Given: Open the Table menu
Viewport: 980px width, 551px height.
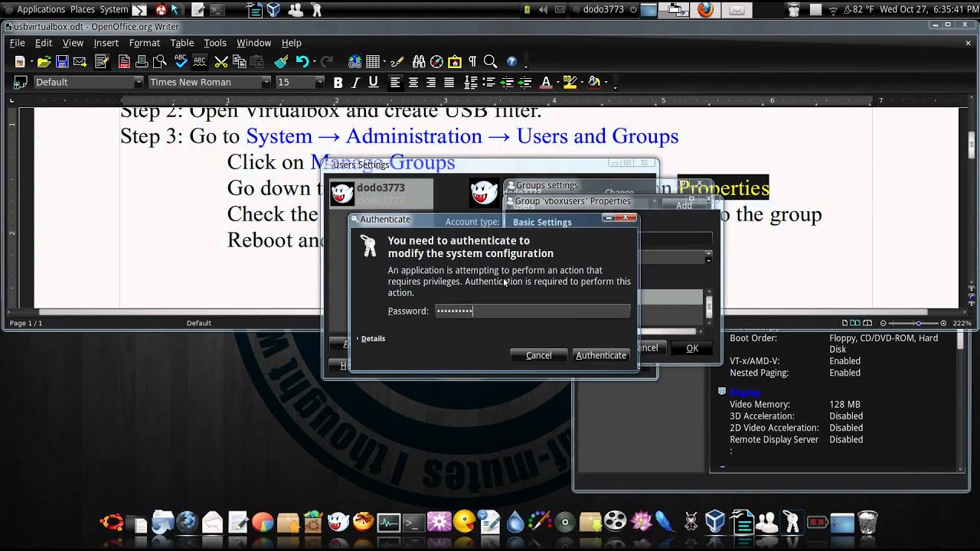Looking at the screenshot, I should click(x=181, y=43).
